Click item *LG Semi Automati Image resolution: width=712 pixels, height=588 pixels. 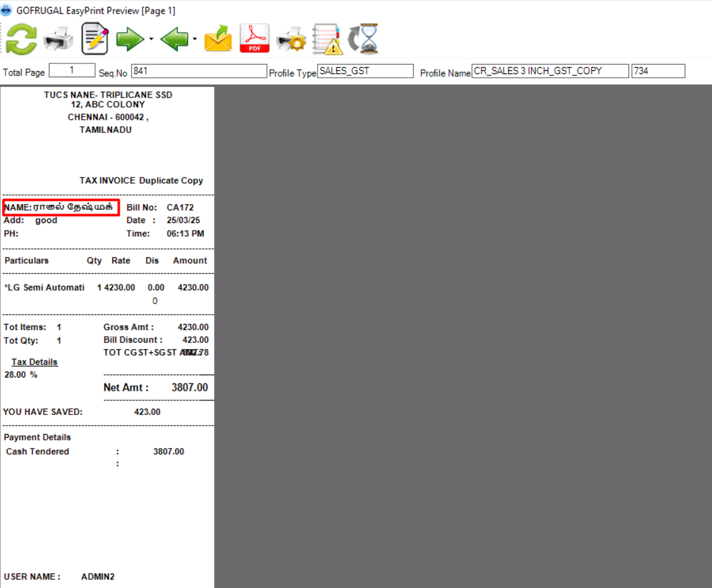tap(44, 288)
